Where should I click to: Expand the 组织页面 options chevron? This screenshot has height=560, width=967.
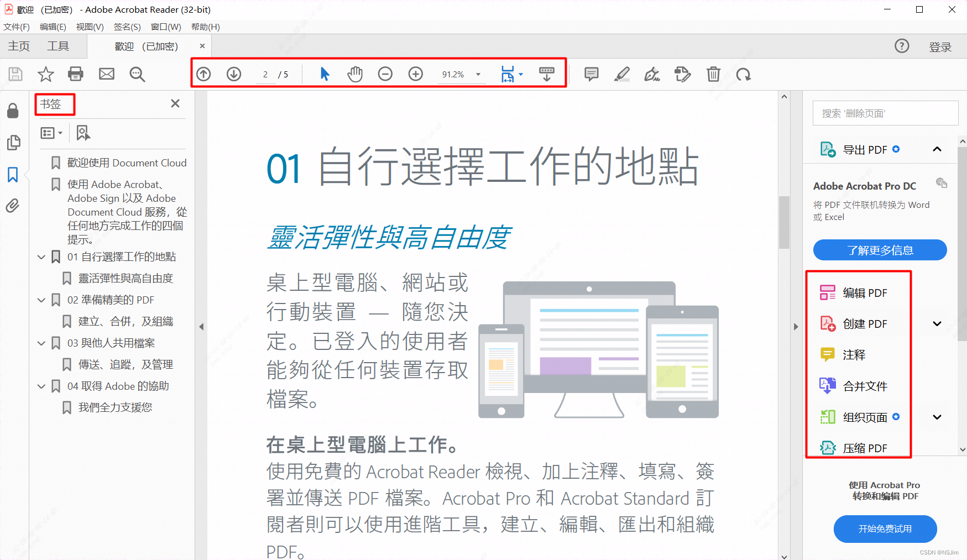(x=937, y=417)
